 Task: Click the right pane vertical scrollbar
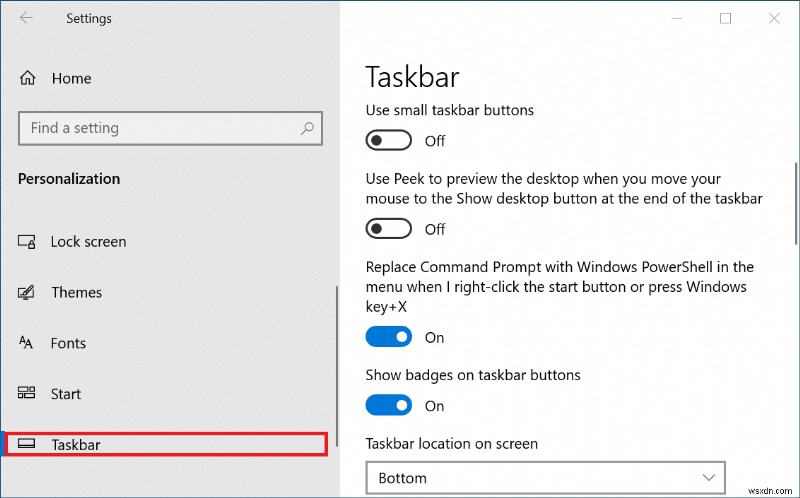click(x=795, y=200)
